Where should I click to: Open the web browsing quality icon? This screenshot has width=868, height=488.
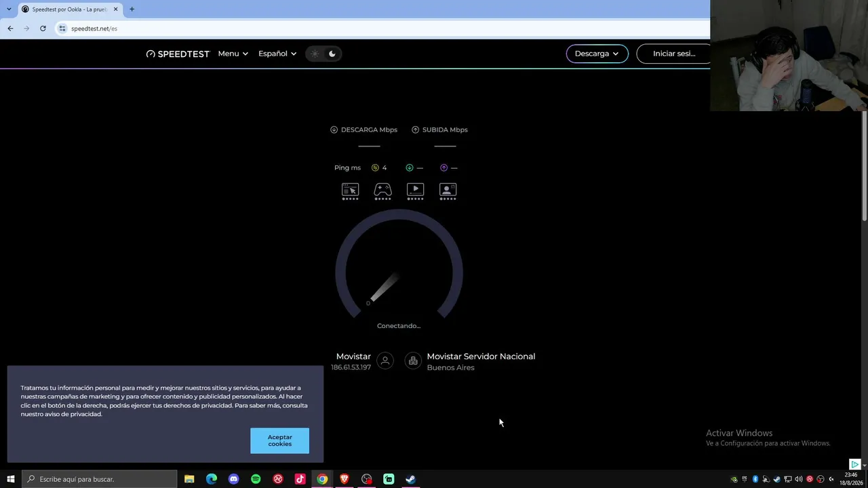tap(350, 190)
